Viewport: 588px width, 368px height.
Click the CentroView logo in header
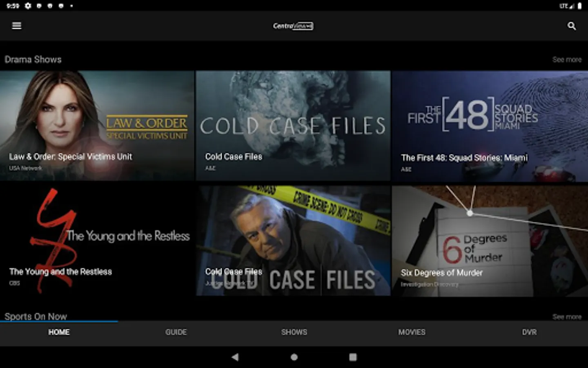pos(293,26)
